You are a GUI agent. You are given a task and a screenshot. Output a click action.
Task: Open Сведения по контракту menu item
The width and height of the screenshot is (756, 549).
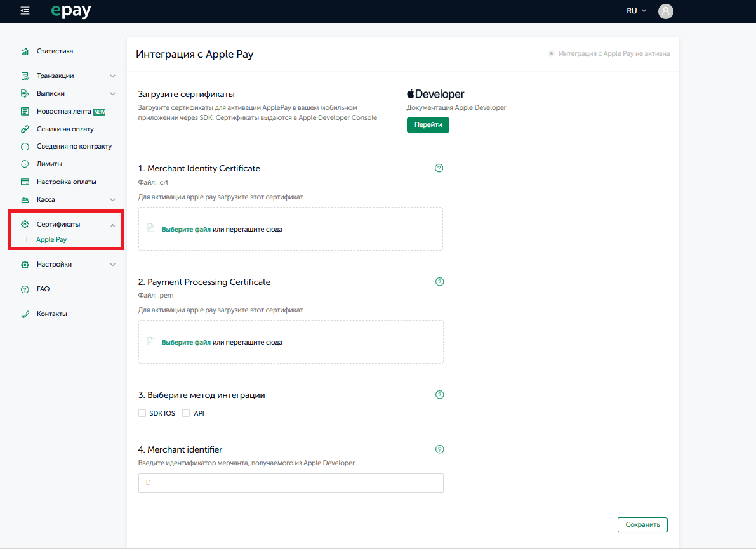[x=74, y=147]
